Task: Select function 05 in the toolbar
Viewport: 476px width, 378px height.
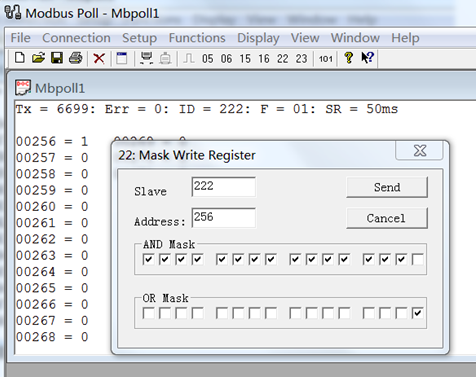Action: pyautogui.click(x=207, y=59)
